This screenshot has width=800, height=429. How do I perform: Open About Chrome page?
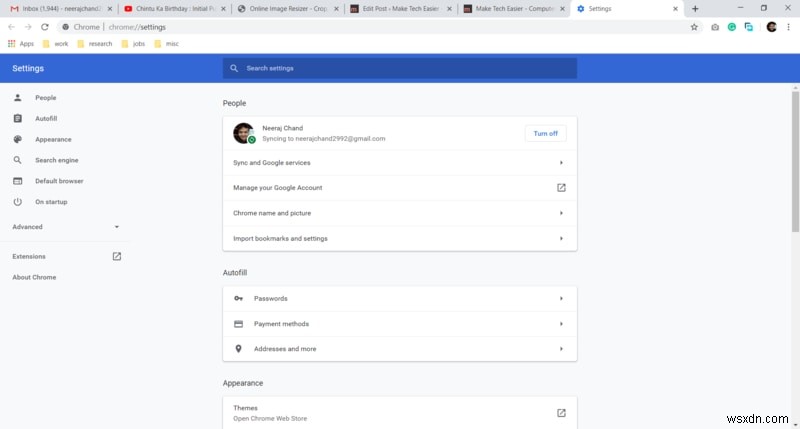(34, 277)
